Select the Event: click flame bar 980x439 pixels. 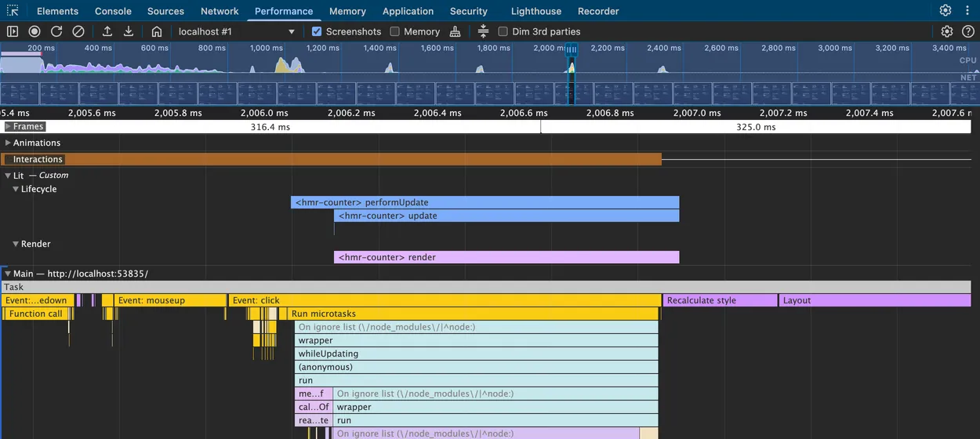point(445,300)
